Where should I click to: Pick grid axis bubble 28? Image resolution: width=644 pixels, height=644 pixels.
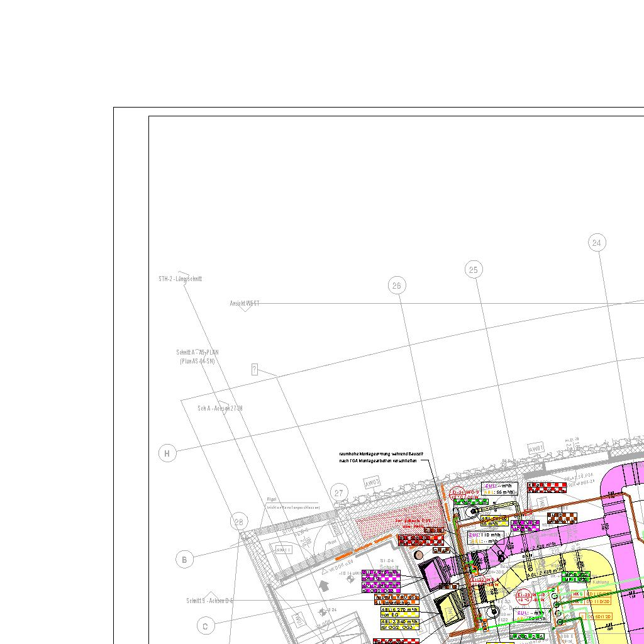click(238, 521)
